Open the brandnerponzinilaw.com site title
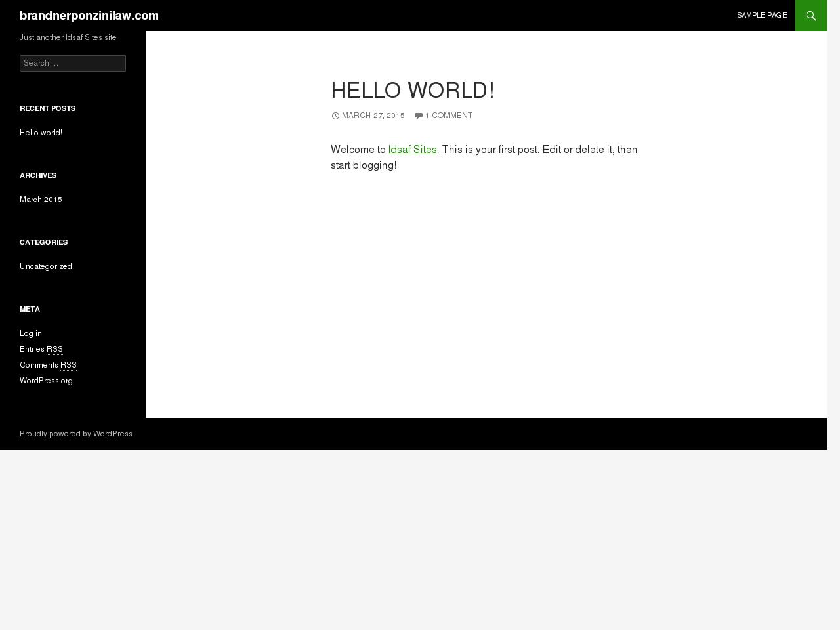 [x=89, y=16]
